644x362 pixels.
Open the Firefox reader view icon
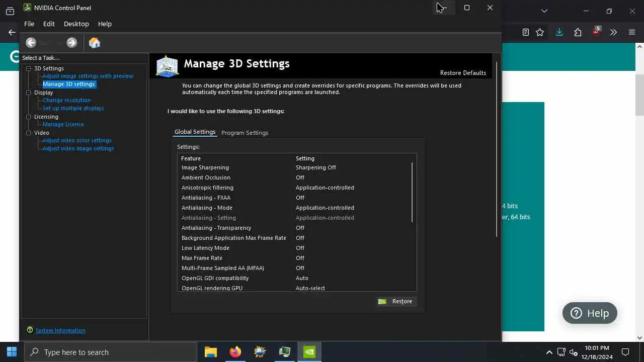526,32
